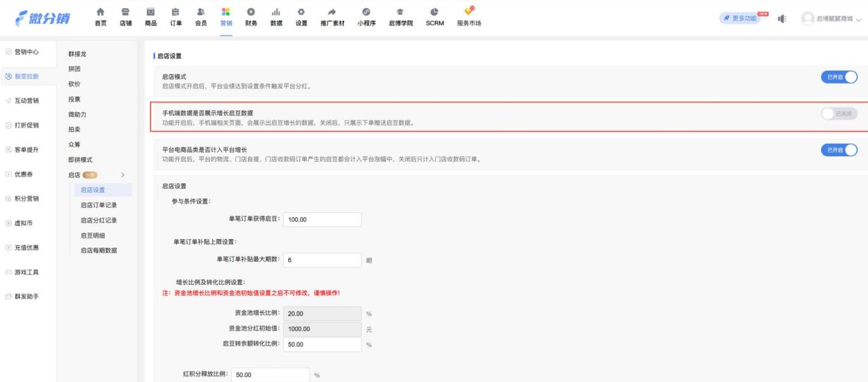Image resolution: width=868 pixels, height=382 pixels.
Task: Toggle the 启店模式 switch
Action: tap(839, 77)
